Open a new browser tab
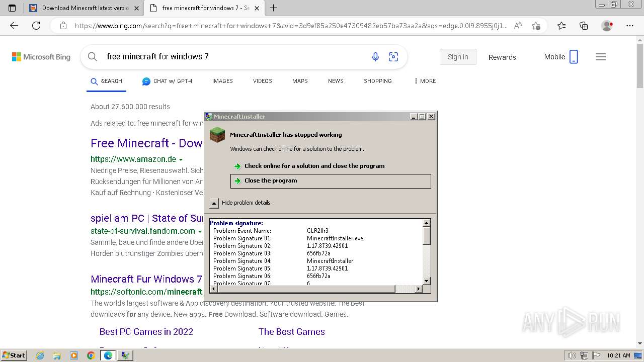This screenshot has width=644, height=362. click(x=274, y=8)
